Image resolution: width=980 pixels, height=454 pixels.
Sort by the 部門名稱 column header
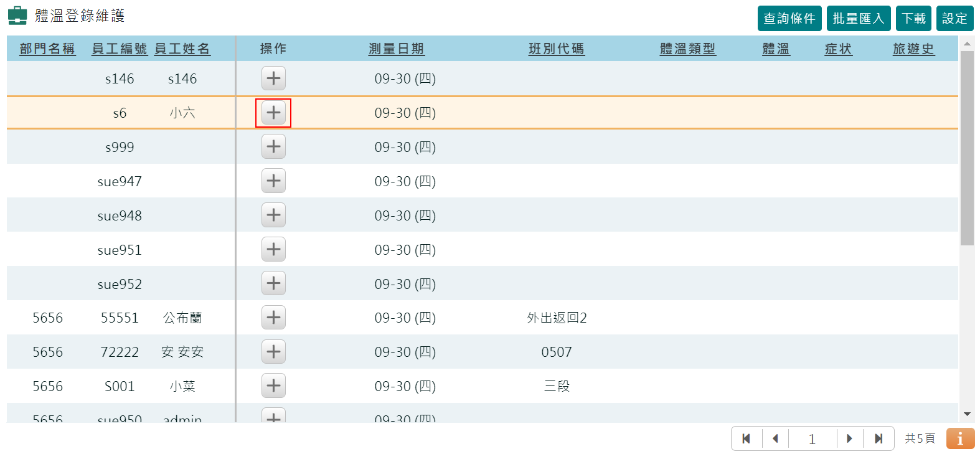click(x=47, y=49)
